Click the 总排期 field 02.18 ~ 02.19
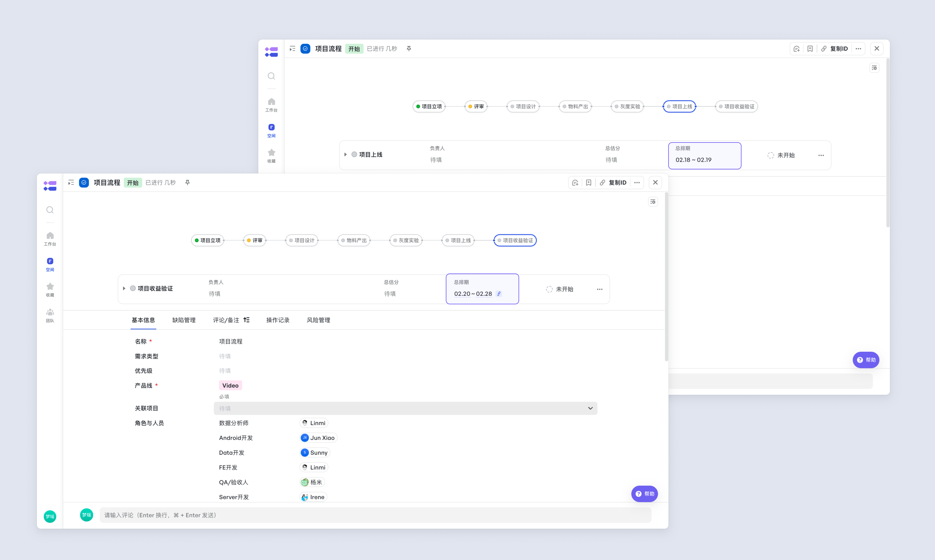The height and width of the screenshot is (560, 935). point(704,155)
